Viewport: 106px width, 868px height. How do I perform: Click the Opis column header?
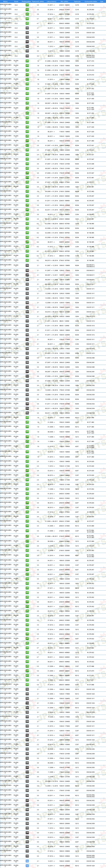click(102, 1)
